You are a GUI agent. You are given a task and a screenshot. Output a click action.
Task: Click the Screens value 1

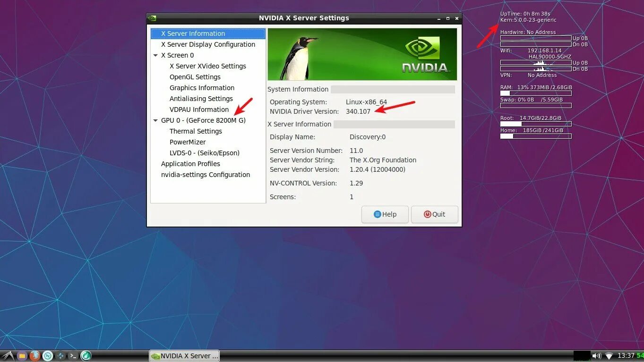(x=352, y=197)
